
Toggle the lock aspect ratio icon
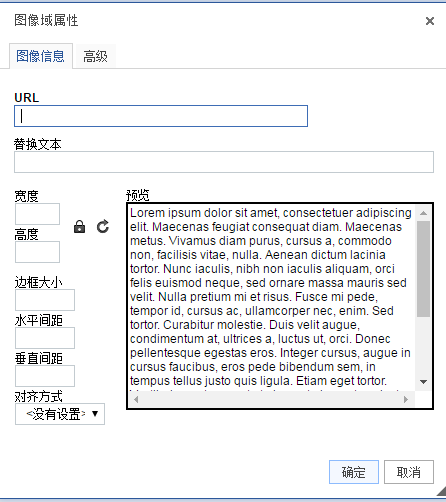[x=79, y=227]
